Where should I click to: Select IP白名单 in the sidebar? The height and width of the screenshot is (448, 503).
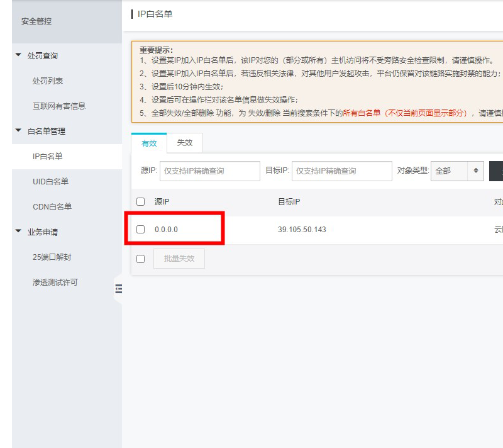[x=48, y=157]
